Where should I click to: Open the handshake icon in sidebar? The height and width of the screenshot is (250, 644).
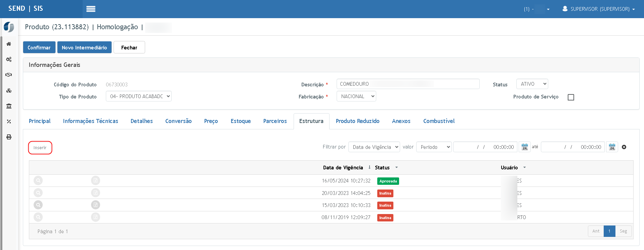(x=9, y=75)
